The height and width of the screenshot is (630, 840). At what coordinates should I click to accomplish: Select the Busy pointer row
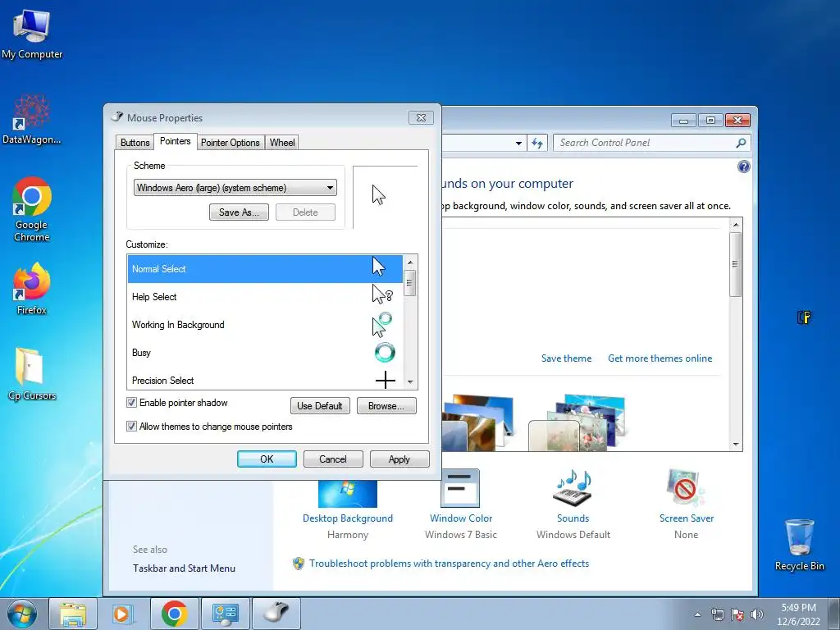(x=265, y=353)
